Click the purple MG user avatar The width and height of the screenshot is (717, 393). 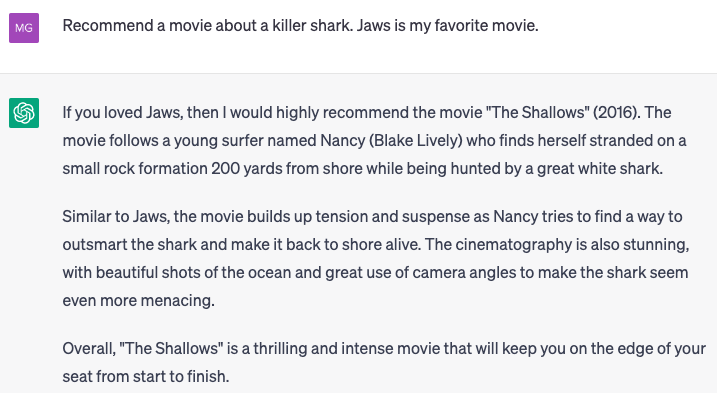click(24, 28)
